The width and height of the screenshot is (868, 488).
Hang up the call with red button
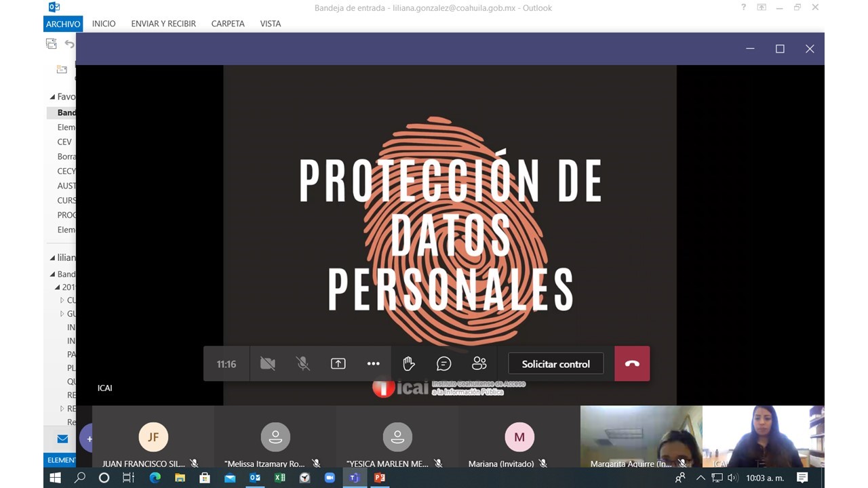tap(632, 364)
